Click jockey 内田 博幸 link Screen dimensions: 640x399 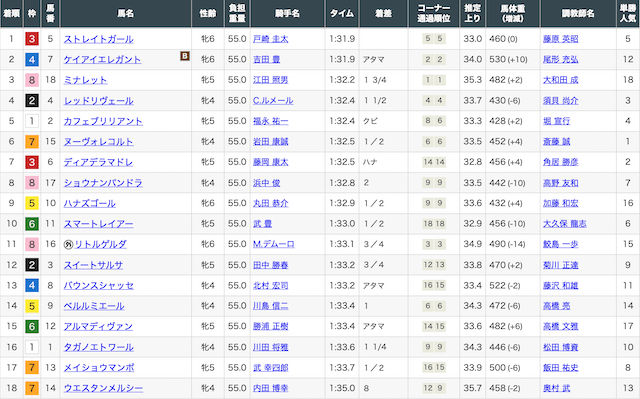(271, 388)
